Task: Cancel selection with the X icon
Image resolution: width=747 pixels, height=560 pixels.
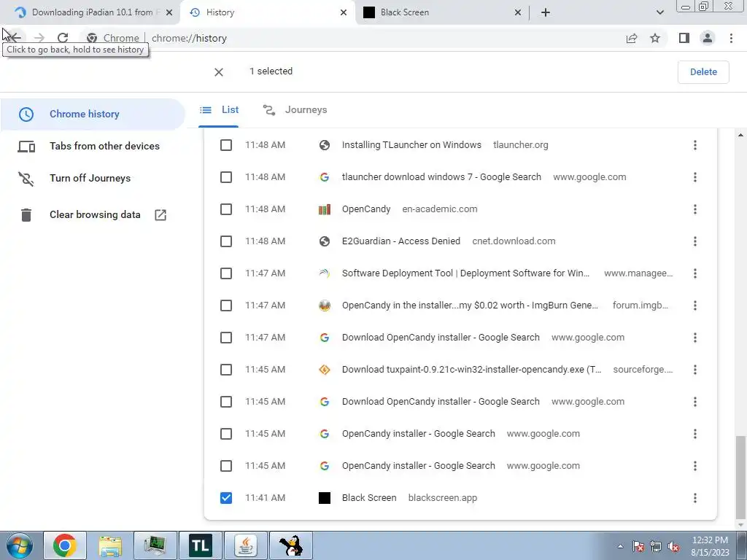Action: [x=219, y=72]
